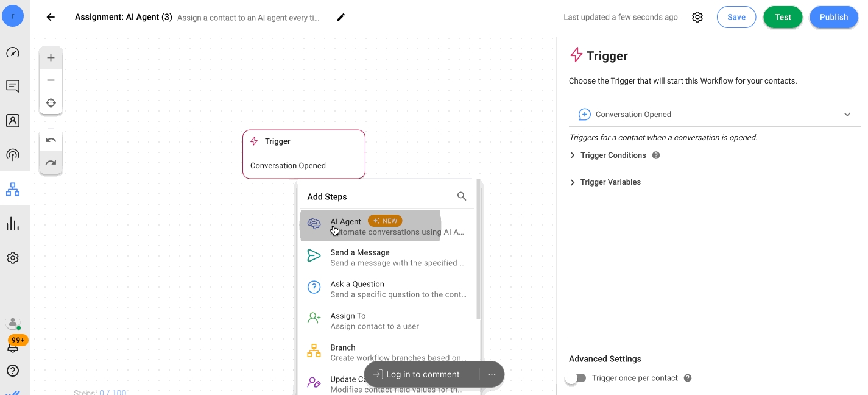Screen dimensions: 868x395
Task: Click the back arrow in header
Action: (x=51, y=17)
